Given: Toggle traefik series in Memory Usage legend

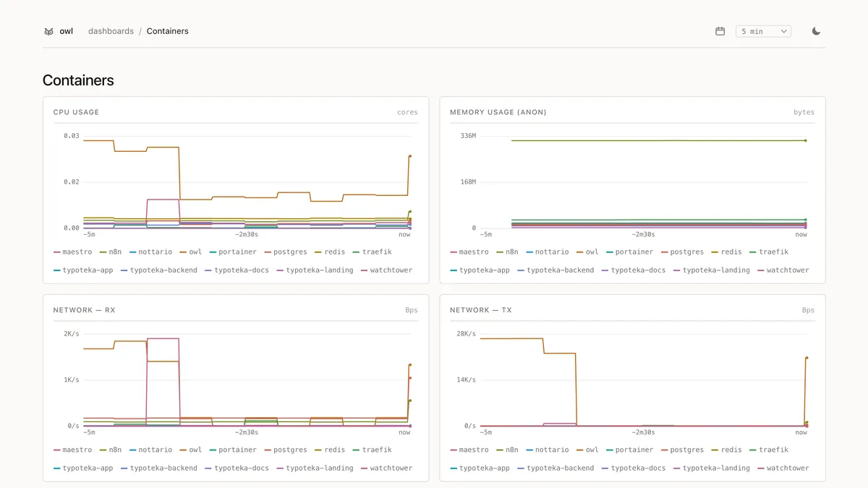Looking at the screenshot, I should (769, 252).
